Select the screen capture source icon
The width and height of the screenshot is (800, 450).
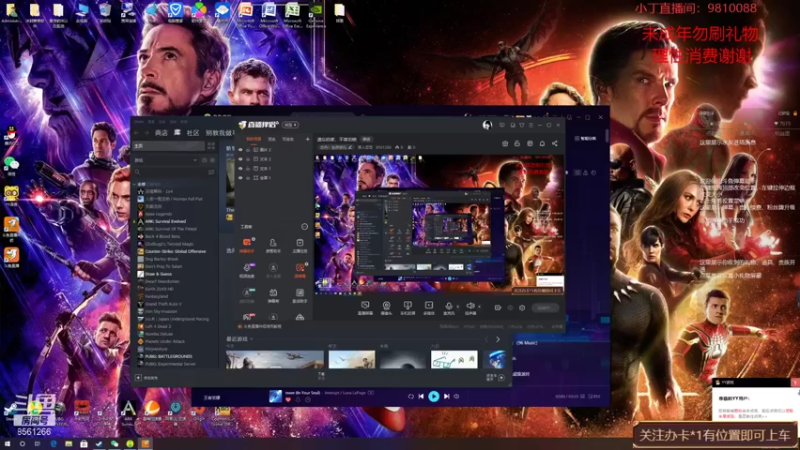point(365,305)
